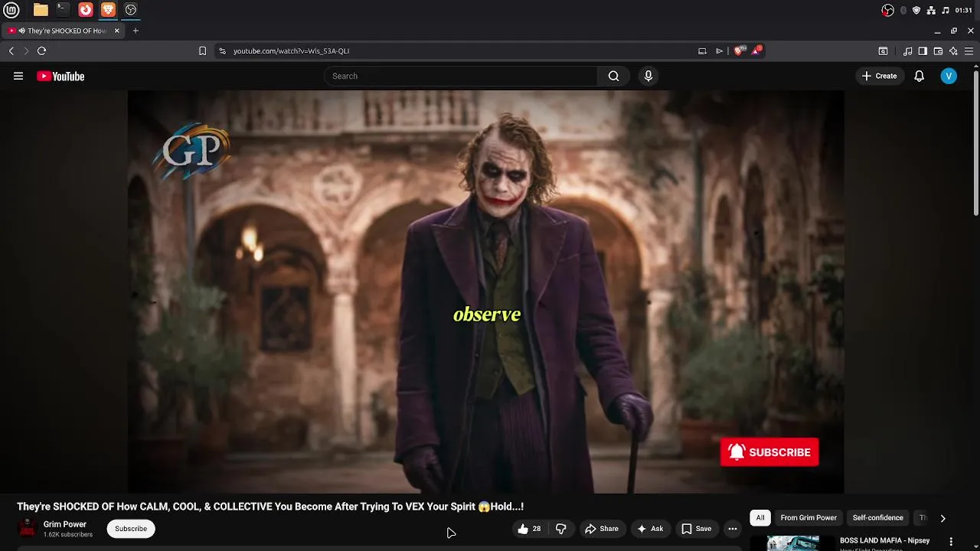Click the YouTube Search field

[461, 76]
